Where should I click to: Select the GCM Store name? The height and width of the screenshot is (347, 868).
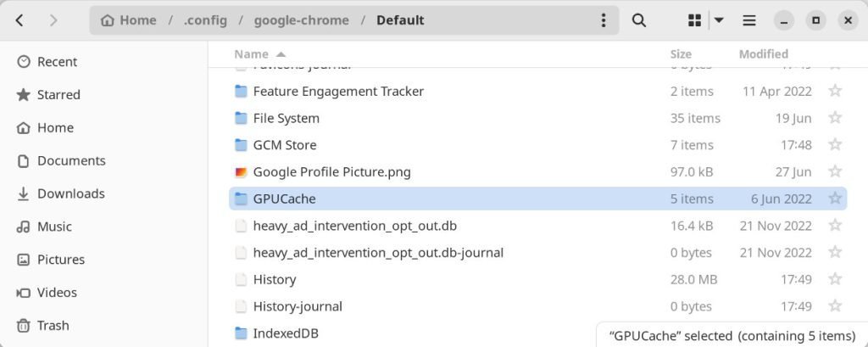coord(285,145)
